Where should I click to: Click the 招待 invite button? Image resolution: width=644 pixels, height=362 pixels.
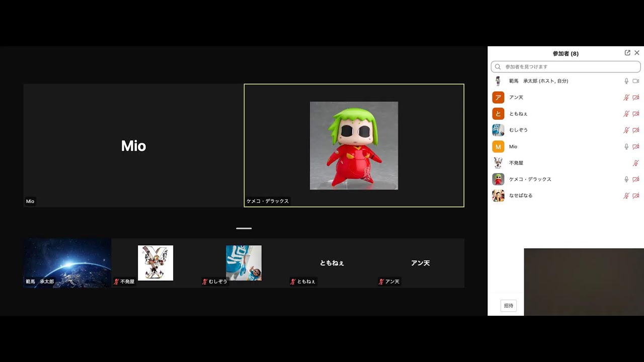[508, 306]
